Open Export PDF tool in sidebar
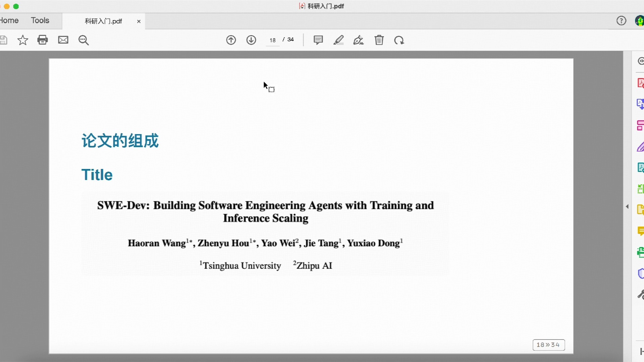Viewport: 644px width, 362px height. pos(641,104)
